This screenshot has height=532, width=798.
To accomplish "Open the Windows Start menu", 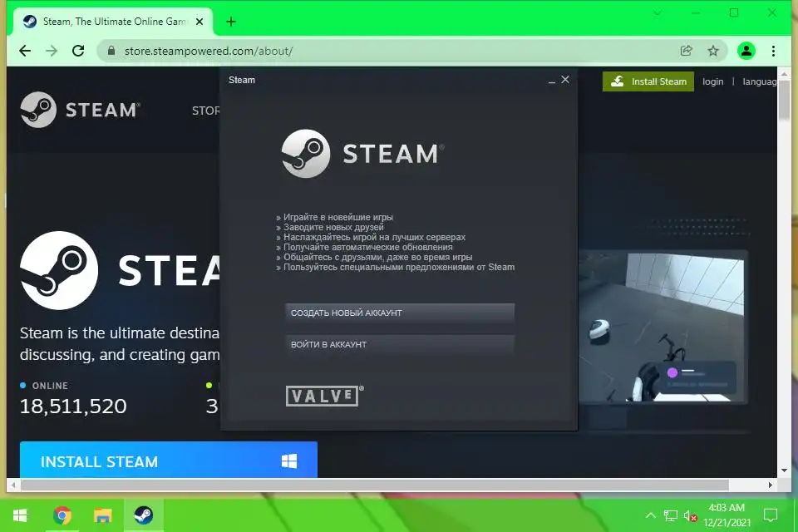I will [19, 515].
